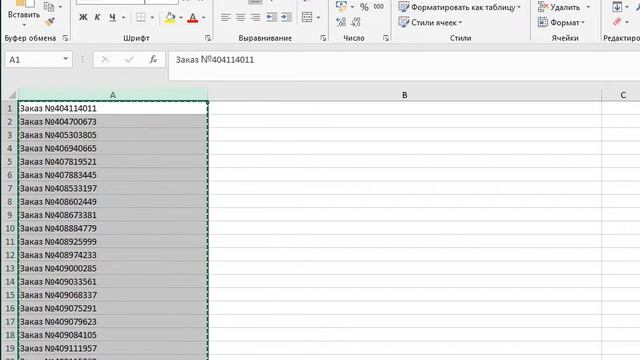Viewport: 640px width, 360px height.
Task: Click accounting number format icon
Action: pyautogui.click(x=341, y=6)
